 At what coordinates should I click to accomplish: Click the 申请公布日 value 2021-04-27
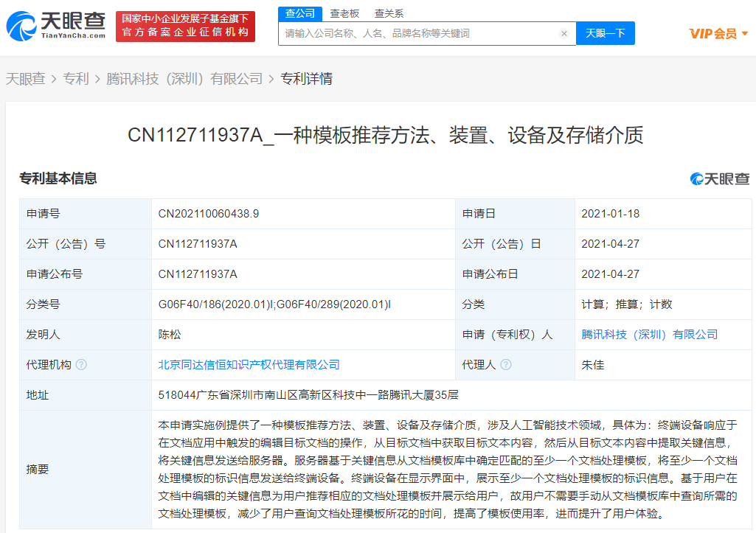611,274
